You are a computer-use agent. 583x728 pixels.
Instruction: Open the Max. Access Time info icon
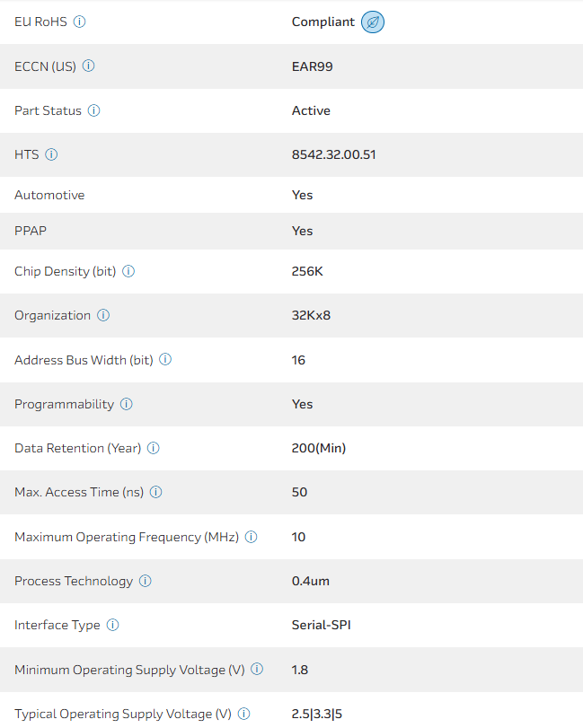pyautogui.click(x=156, y=492)
